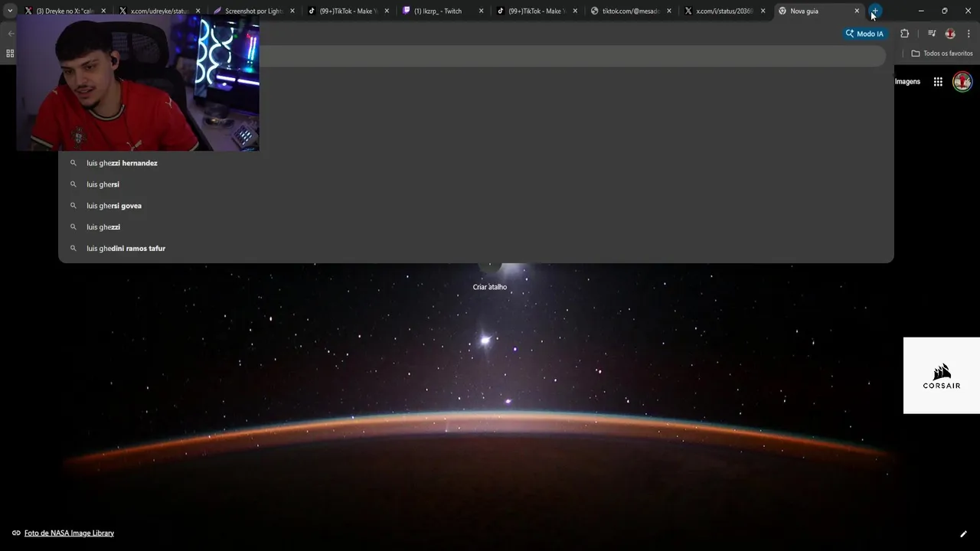Switch to the Dreyke no X tab
Image resolution: width=980 pixels, height=551 pixels.
pos(64,11)
